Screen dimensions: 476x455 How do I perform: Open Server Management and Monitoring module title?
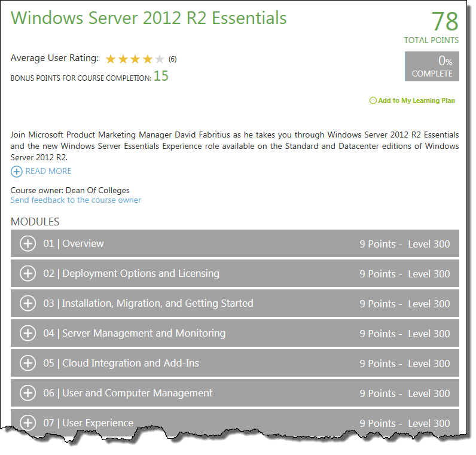click(x=144, y=333)
